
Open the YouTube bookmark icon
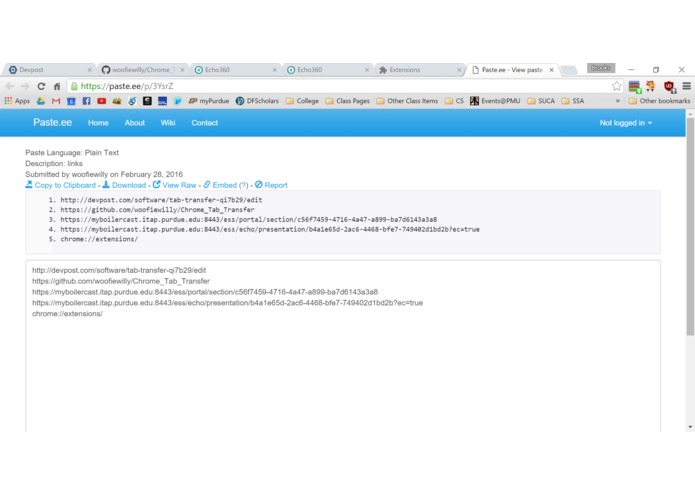tap(102, 101)
